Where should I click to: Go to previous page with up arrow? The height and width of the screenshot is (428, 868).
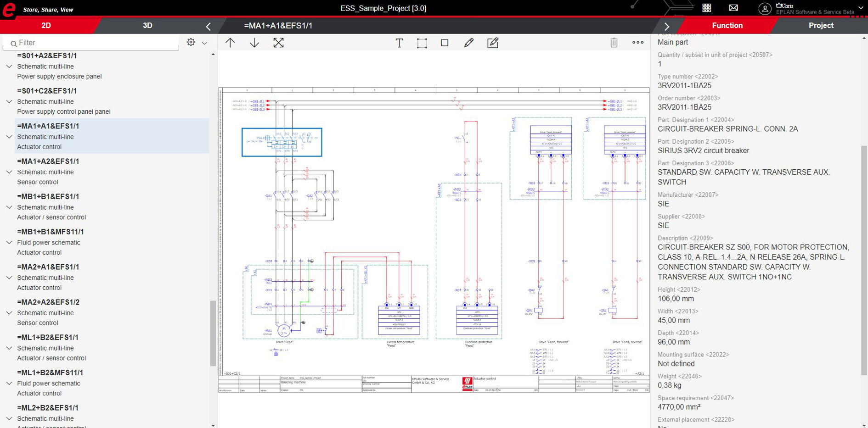pos(230,43)
